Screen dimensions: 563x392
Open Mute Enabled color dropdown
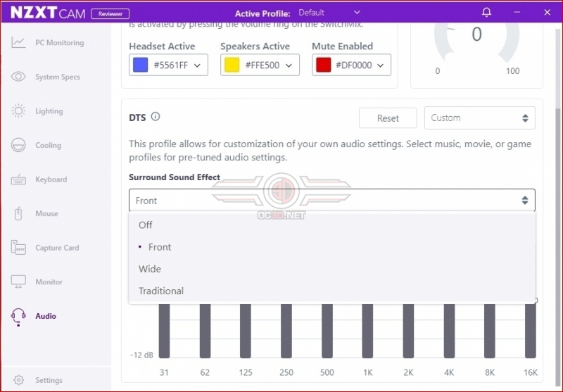(351, 65)
